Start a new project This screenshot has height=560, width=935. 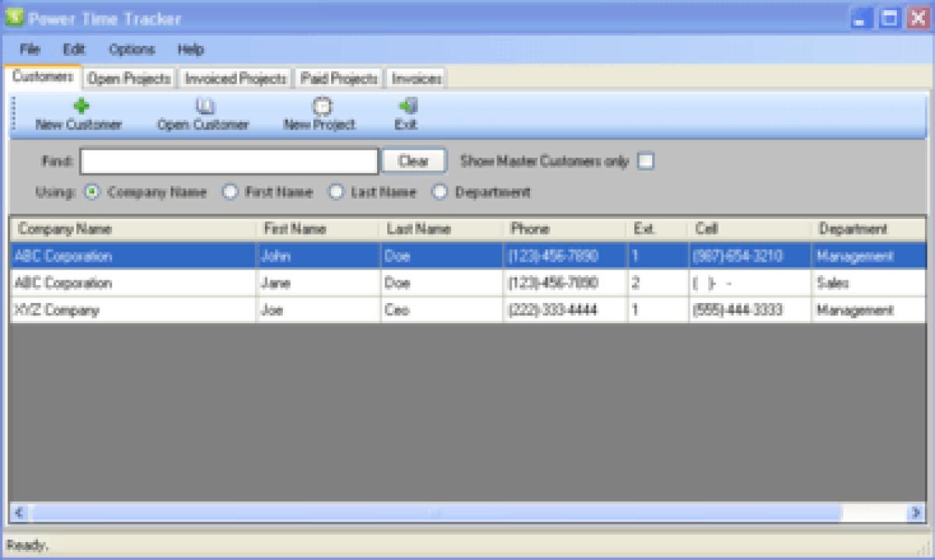(x=319, y=113)
